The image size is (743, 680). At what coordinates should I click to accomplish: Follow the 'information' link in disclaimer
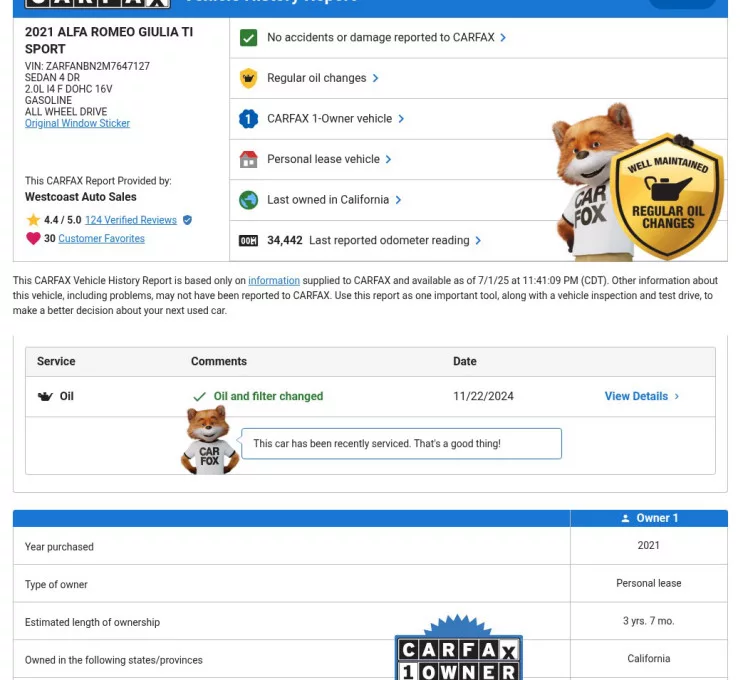point(273,281)
